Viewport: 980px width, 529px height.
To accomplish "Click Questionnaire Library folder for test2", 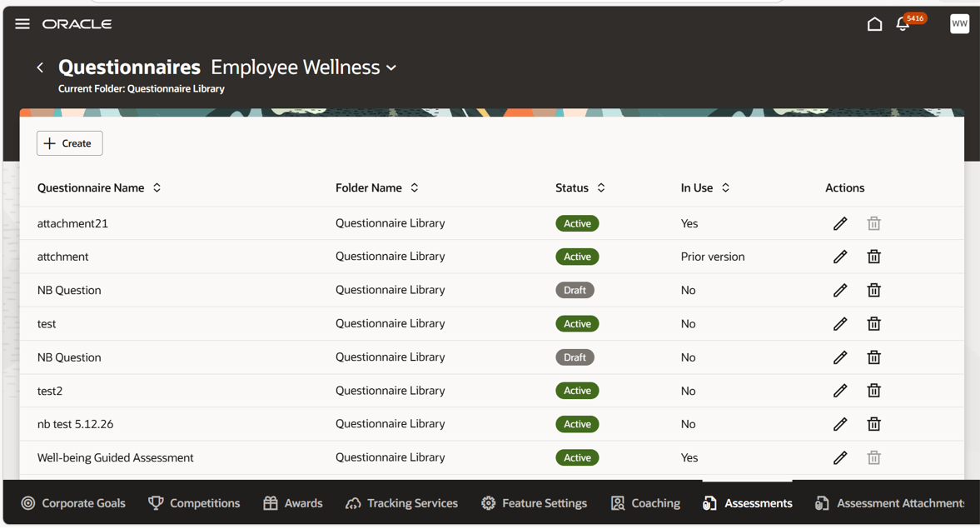I will pyautogui.click(x=390, y=390).
